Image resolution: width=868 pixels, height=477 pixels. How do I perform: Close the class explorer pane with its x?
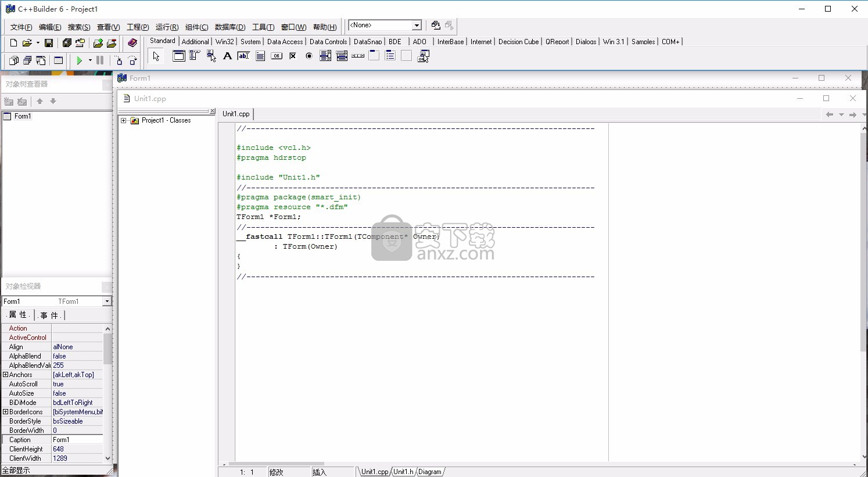point(212,111)
